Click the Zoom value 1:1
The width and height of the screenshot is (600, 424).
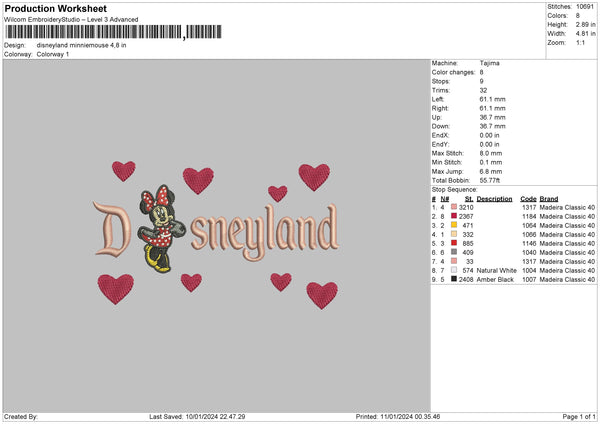[x=580, y=42]
